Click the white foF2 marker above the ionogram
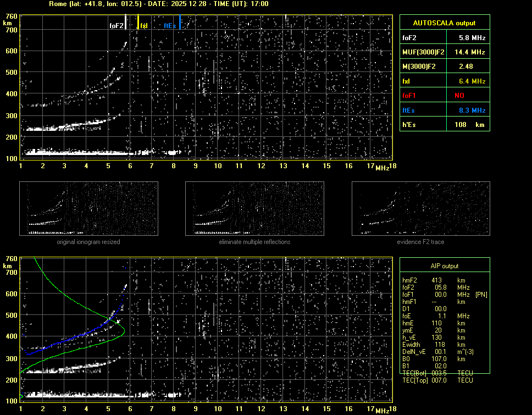This screenshot has height=415, width=532. coord(126,23)
